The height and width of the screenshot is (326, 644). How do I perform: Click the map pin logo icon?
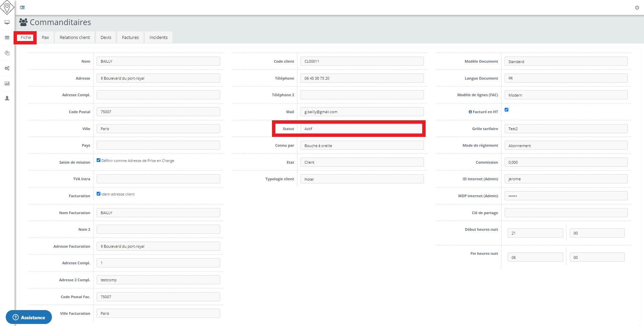coord(7,7)
